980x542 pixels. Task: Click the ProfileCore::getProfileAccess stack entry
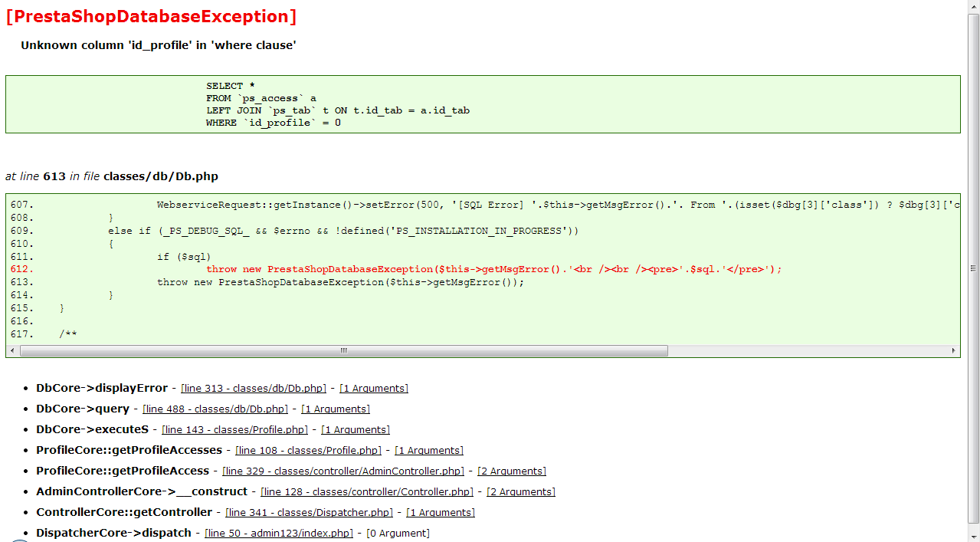(x=123, y=471)
